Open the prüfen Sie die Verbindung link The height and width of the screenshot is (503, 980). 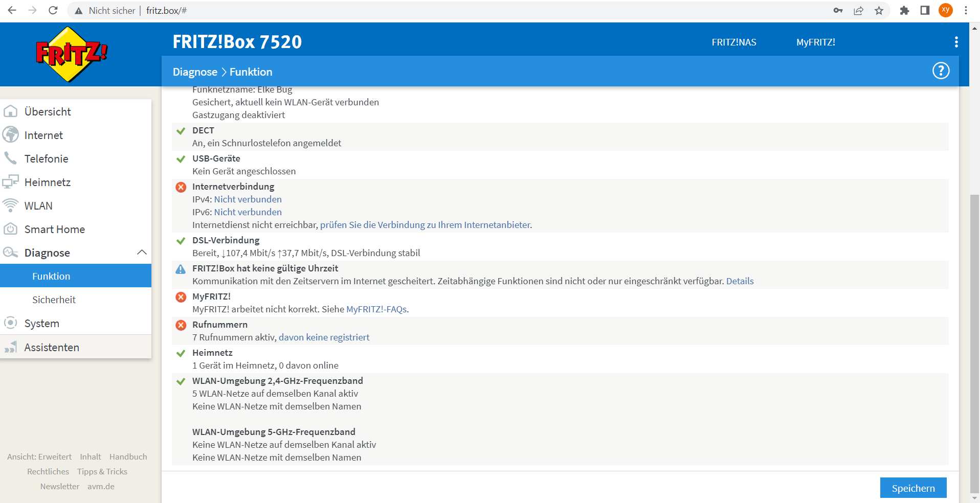click(x=425, y=225)
